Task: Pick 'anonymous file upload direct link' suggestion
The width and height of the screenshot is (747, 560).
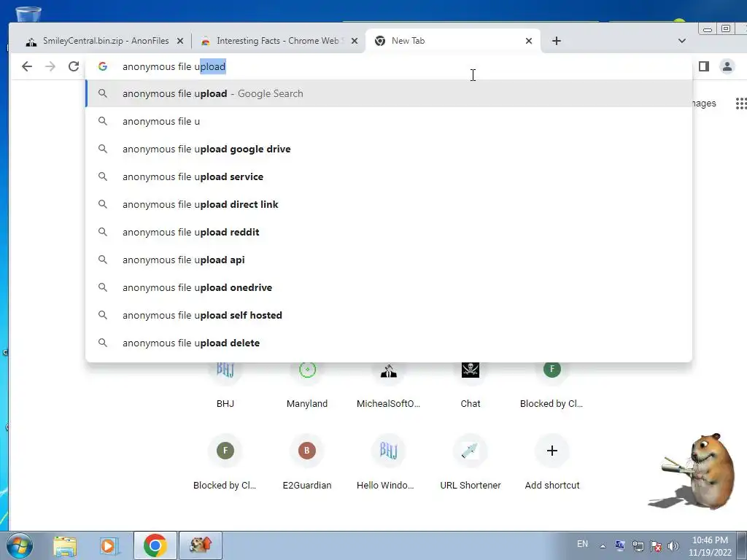Action: click(388, 204)
